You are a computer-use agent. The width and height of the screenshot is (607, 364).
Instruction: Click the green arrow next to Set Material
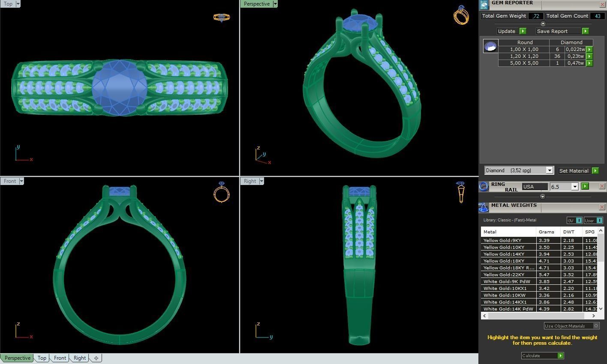click(595, 170)
